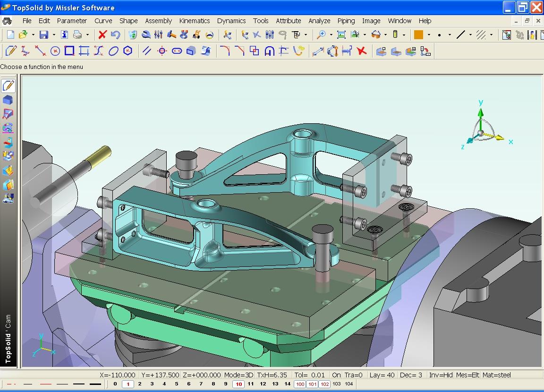Open the dropdown arrow next to Open folder
The image size is (544, 392).
click(x=33, y=34)
